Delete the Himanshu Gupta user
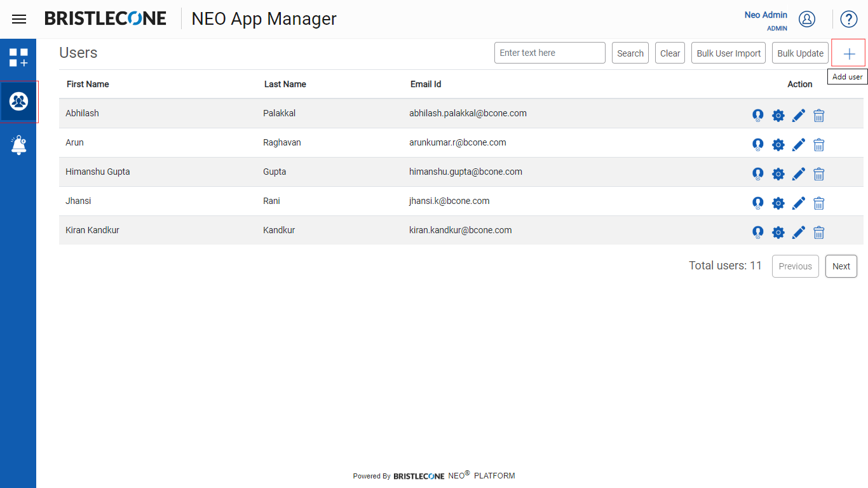868x488 pixels. tap(819, 173)
